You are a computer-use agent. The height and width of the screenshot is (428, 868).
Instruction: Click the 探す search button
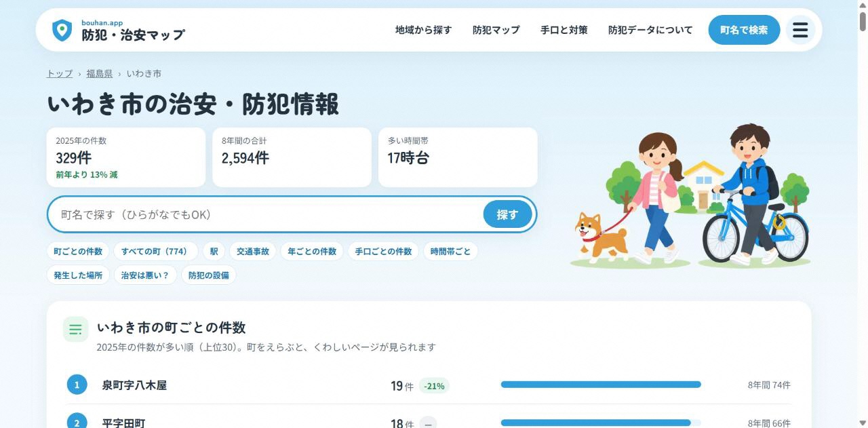[x=507, y=214]
